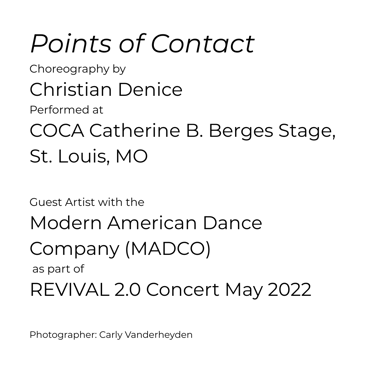This screenshot has height=375, width=375.
Task: Click the word 'Choreography'
Action: click(x=69, y=69)
